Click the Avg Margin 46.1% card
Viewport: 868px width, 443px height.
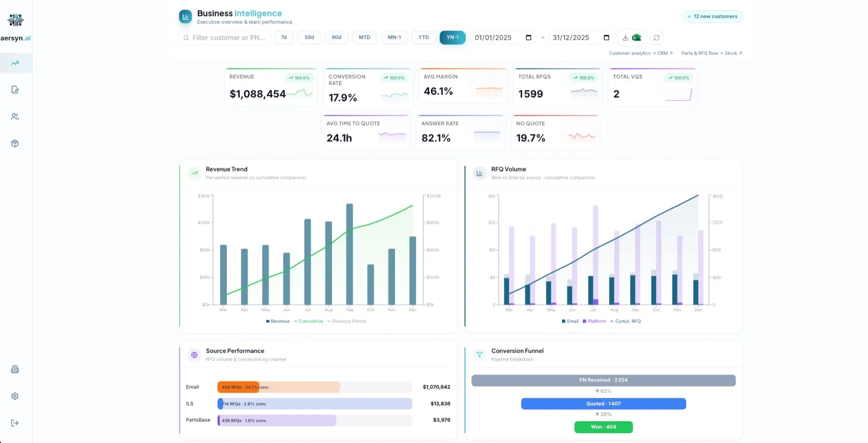[463, 87]
